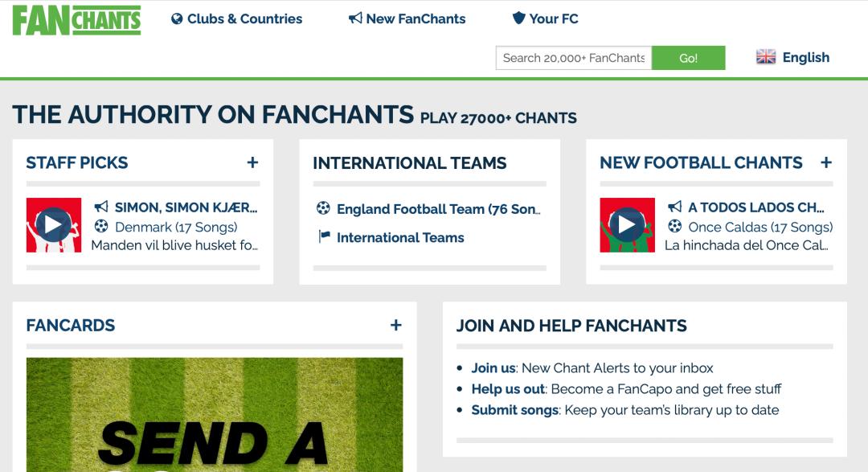Play the A Todos Lados chant thumbnail
Image resolution: width=868 pixels, height=472 pixels.
pyautogui.click(x=628, y=225)
